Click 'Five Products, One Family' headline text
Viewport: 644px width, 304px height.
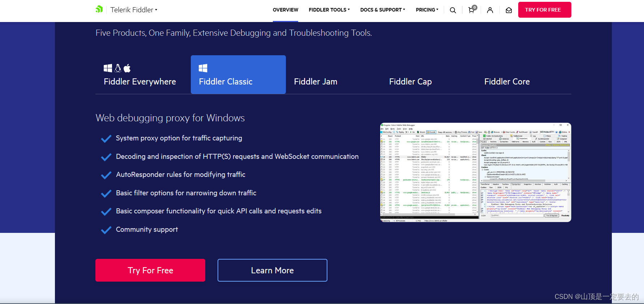click(234, 33)
